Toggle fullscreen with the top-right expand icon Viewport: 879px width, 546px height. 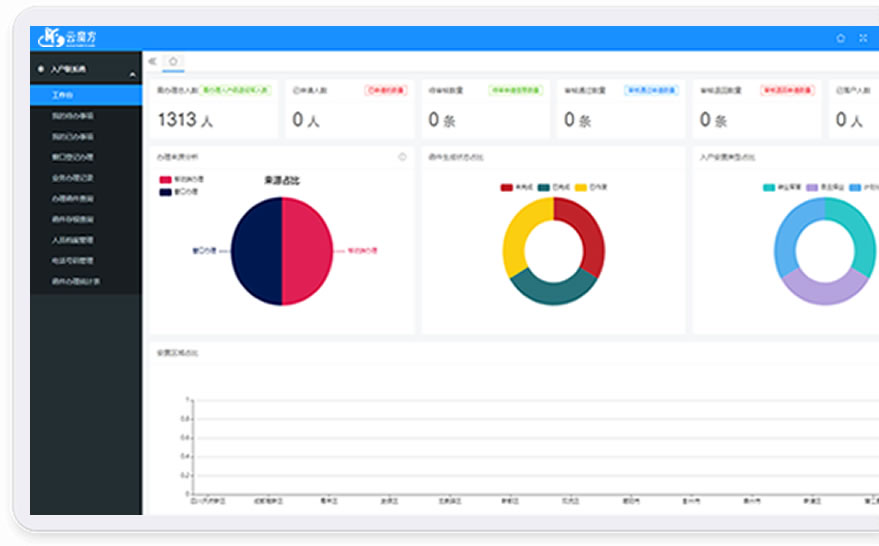(x=863, y=38)
